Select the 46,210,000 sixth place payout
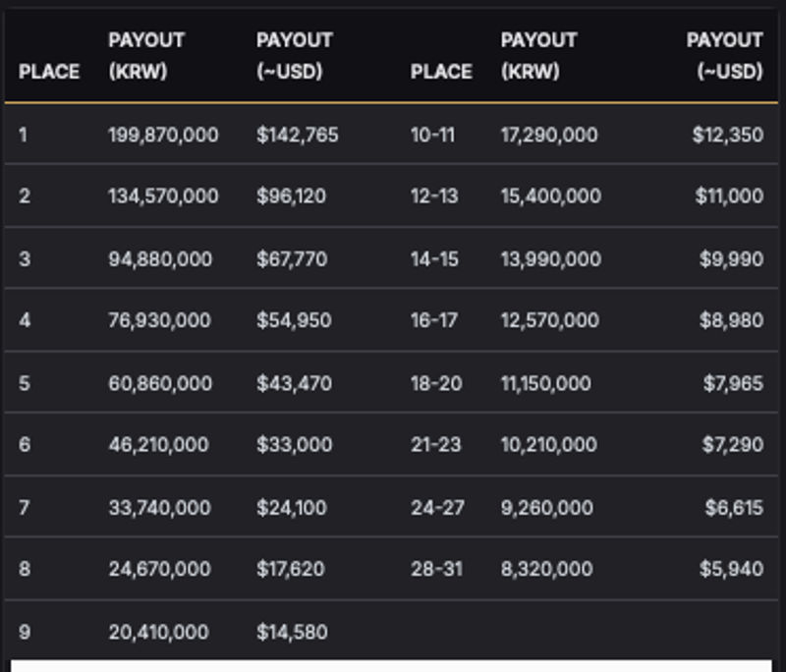Screen dimensions: 786x672 pos(158,444)
